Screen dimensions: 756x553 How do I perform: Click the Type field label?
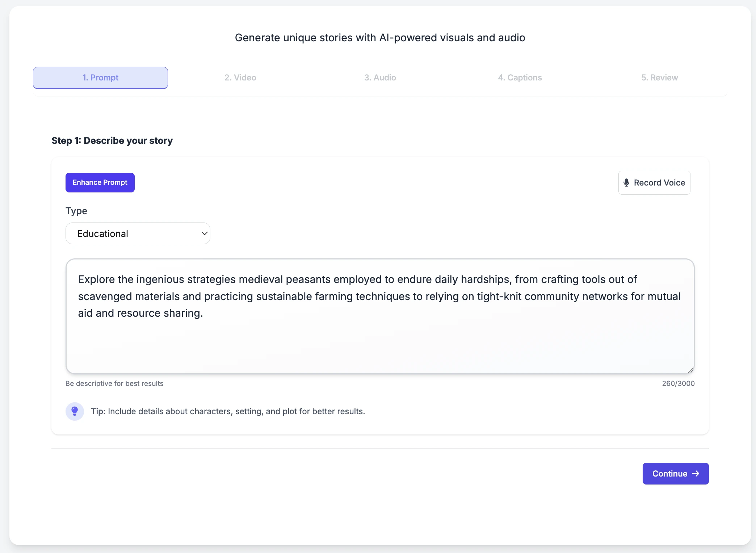click(x=76, y=211)
